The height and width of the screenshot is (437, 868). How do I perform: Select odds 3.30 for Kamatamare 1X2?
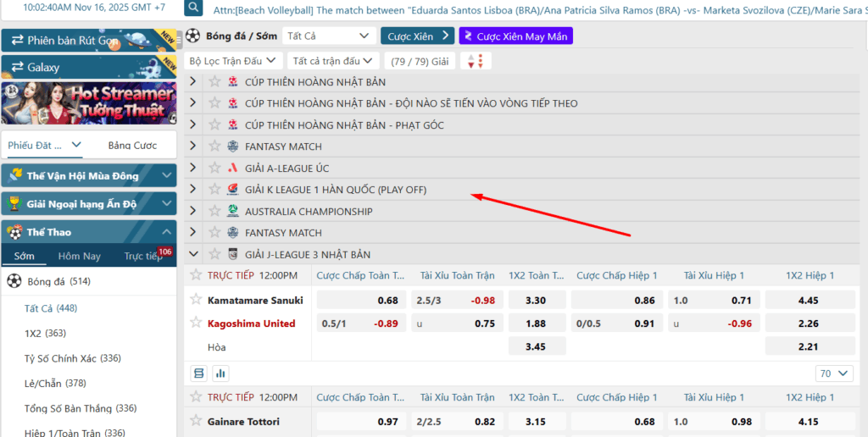tap(537, 301)
